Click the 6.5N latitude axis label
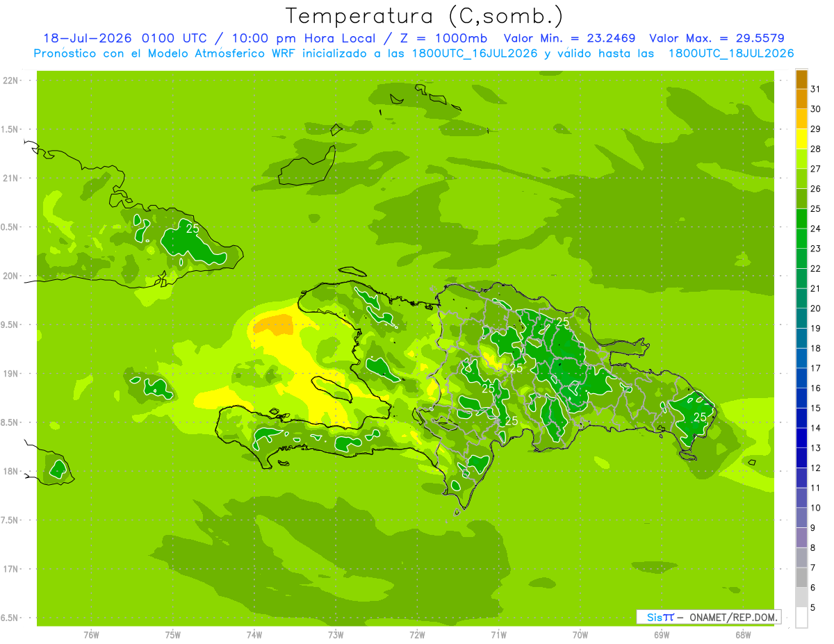 coord(8,618)
